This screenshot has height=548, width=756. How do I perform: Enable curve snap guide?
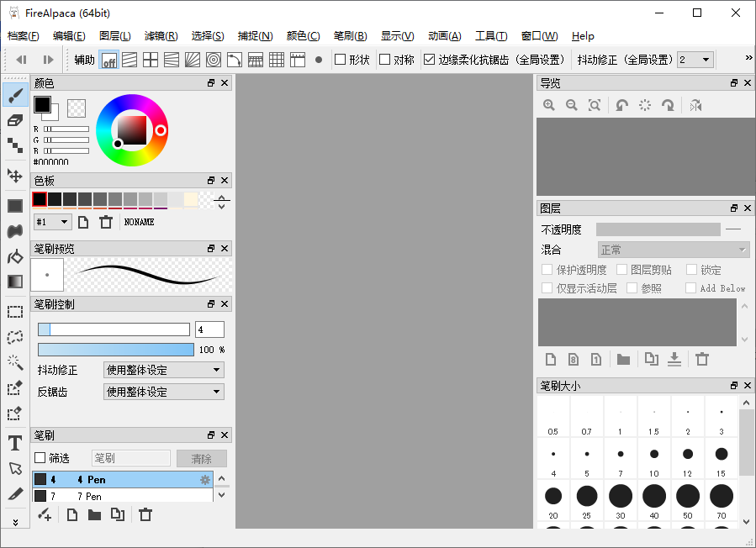235,60
